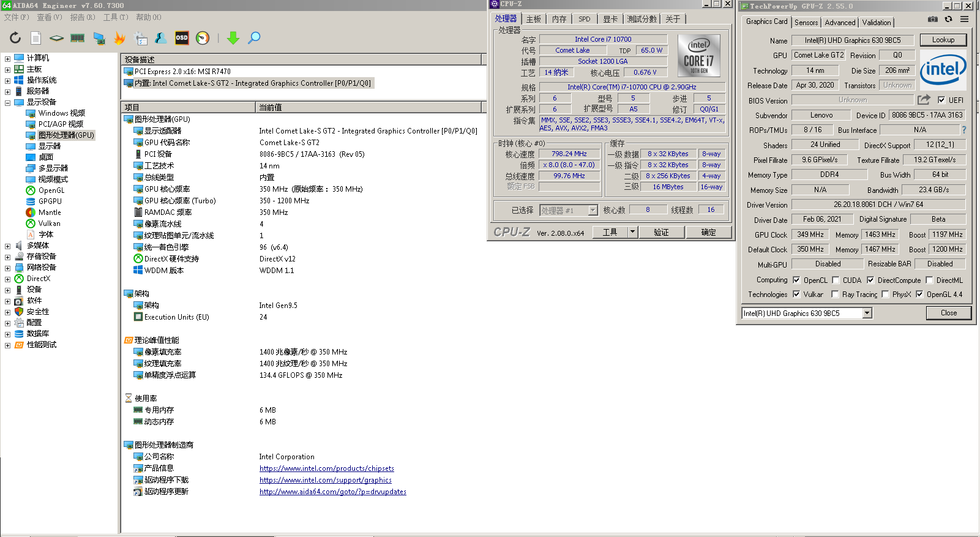Collapse the 显示设备 tree node

(7, 103)
